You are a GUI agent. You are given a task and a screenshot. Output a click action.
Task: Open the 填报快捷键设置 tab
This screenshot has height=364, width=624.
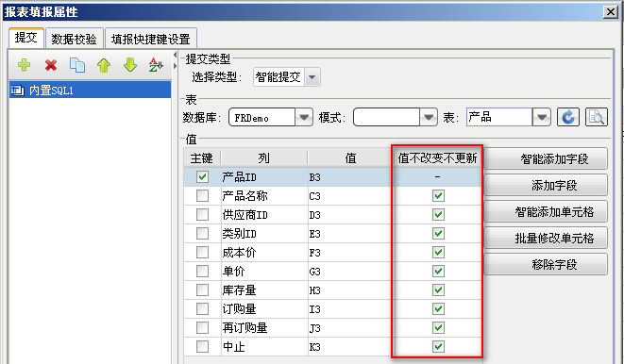[x=151, y=39]
